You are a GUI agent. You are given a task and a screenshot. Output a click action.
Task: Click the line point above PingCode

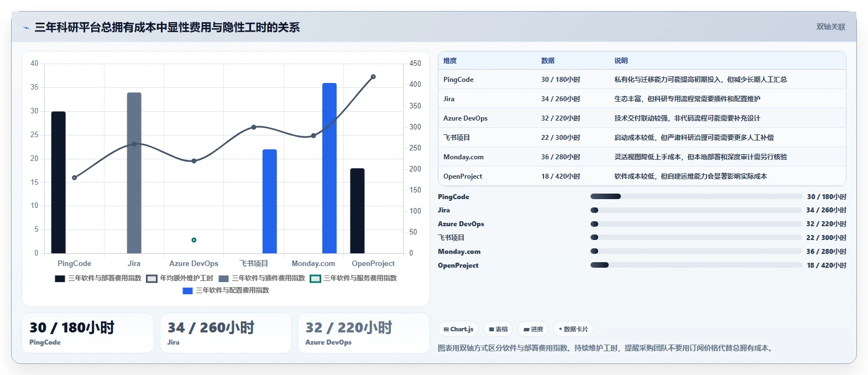[75, 178]
